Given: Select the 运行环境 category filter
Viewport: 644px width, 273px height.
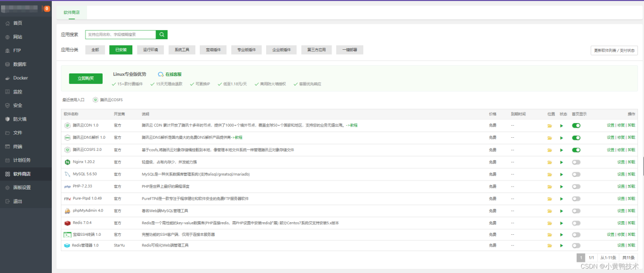Looking at the screenshot, I should click(150, 50).
